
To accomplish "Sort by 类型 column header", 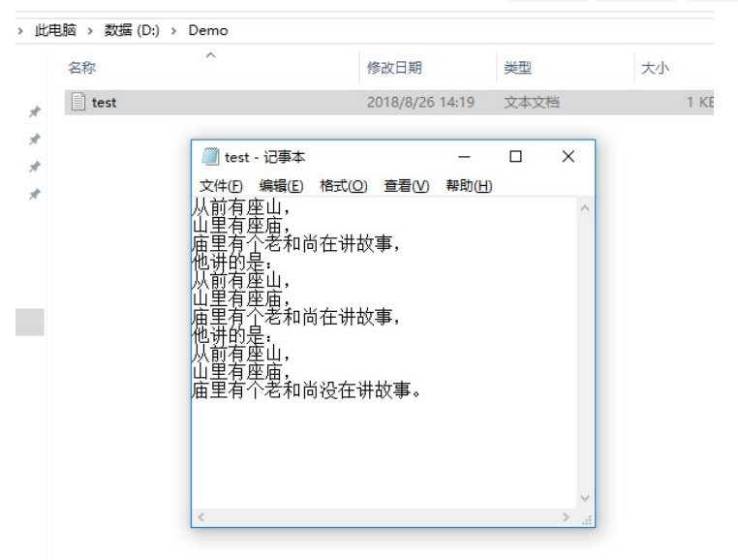I will click(518, 68).
